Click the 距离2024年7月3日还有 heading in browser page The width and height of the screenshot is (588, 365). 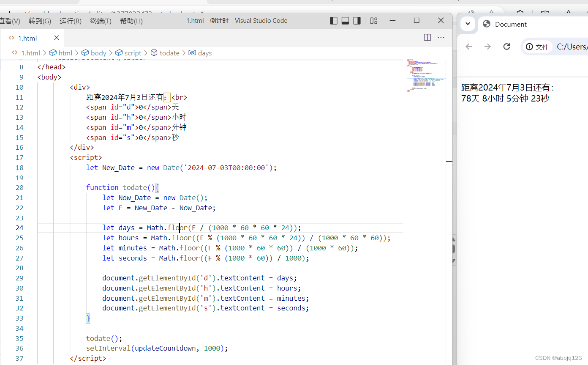pos(507,88)
